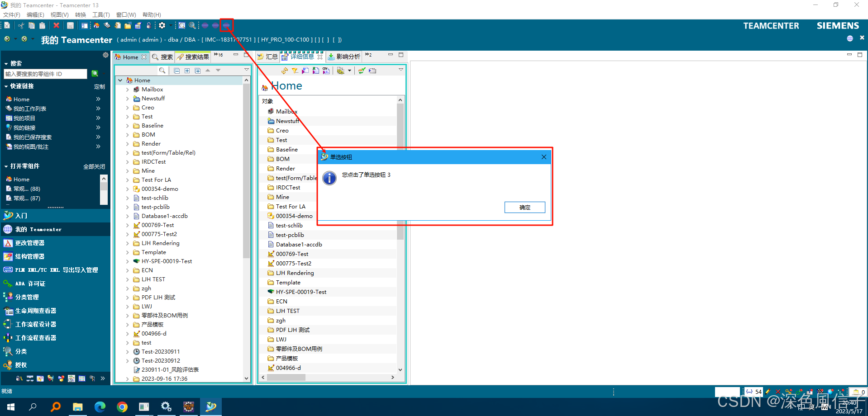Click the 定制 link in quick links

point(100,87)
